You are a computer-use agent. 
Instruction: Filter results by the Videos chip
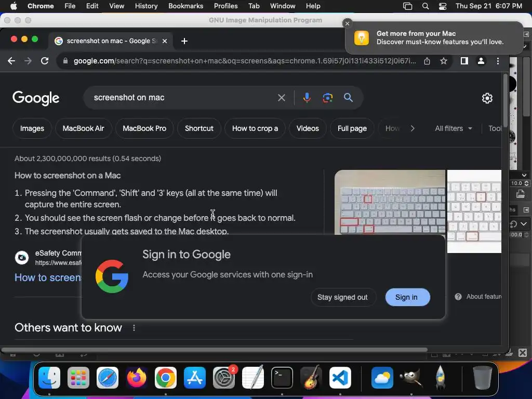tap(308, 128)
